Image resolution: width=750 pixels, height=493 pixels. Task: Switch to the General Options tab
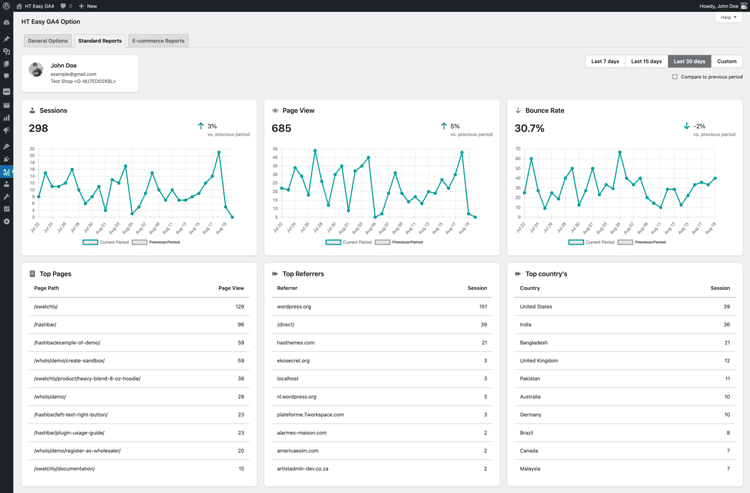coord(47,41)
